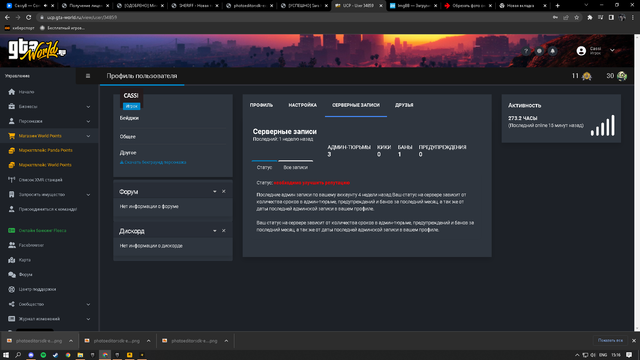Viewport: 640px width, 360px height.
Task: Click the Онлайн Банкинг Fleeca icon
Action: pos(11,231)
